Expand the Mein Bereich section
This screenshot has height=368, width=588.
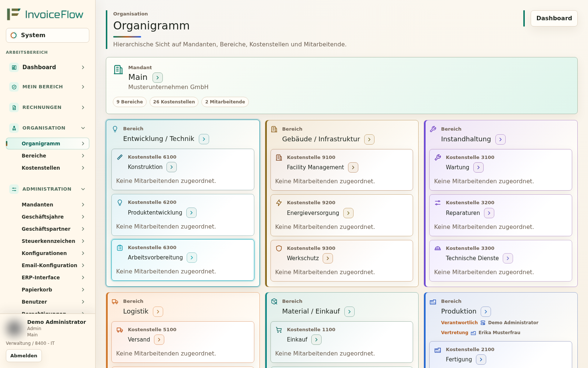click(83, 87)
